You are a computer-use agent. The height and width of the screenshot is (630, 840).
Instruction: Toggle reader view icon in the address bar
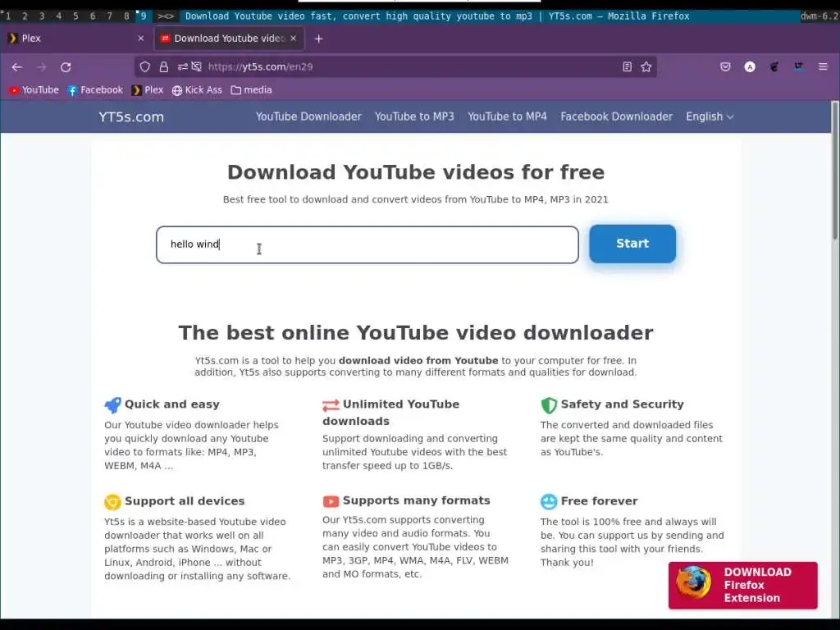[627, 67]
